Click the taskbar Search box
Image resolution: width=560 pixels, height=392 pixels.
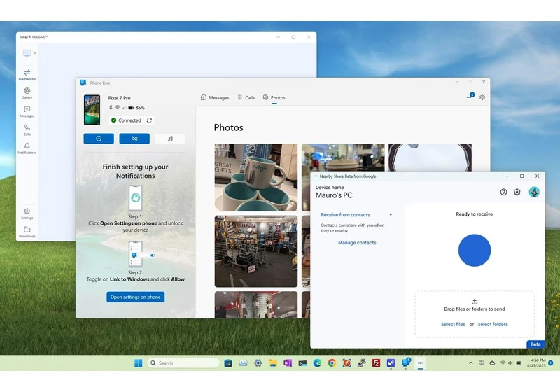click(183, 363)
